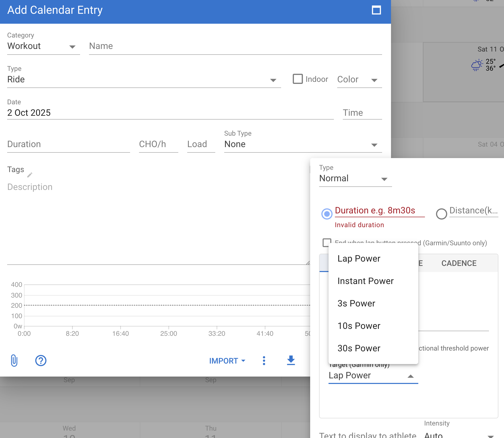The height and width of the screenshot is (438, 504).
Task: Click the paperclip attachment icon
Action: (14, 360)
